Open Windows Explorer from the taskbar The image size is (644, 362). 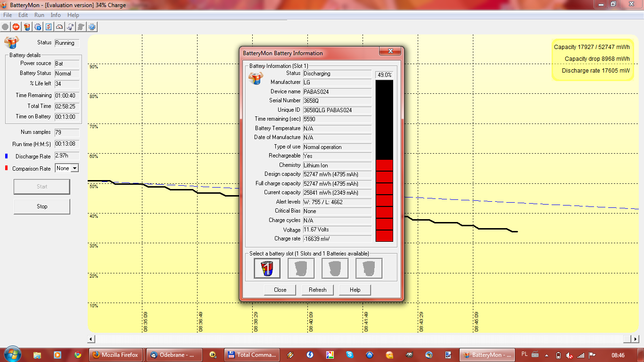pos(37,355)
